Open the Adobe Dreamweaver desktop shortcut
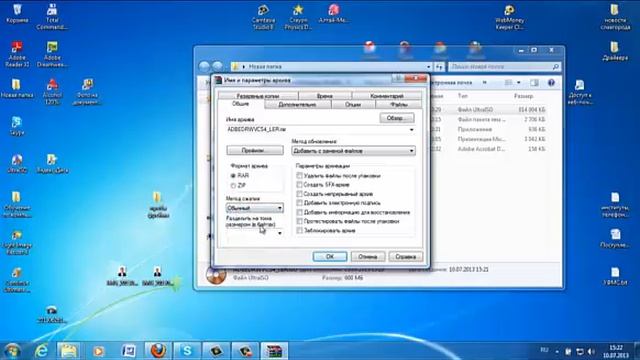 click(52, 54)
